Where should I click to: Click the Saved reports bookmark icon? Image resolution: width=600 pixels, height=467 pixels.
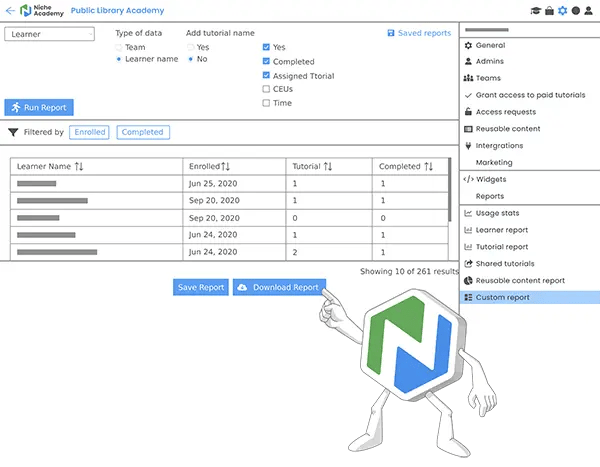click(x=390, y=33)
